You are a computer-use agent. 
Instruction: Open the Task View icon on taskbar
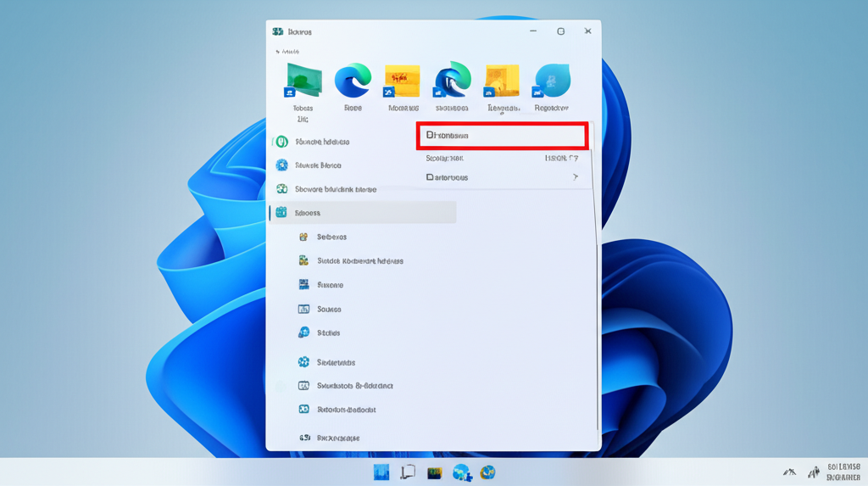pyautogui.click(x=408, y=472)
